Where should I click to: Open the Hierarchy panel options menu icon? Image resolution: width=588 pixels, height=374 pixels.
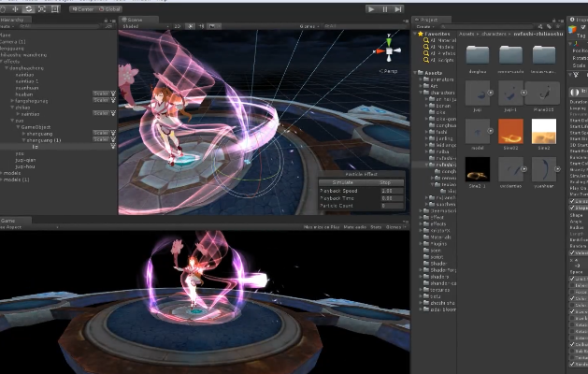(112, 21)
